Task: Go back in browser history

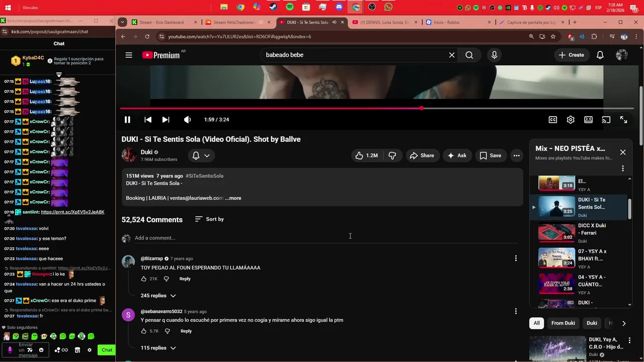Action: (x=123, y=37)
